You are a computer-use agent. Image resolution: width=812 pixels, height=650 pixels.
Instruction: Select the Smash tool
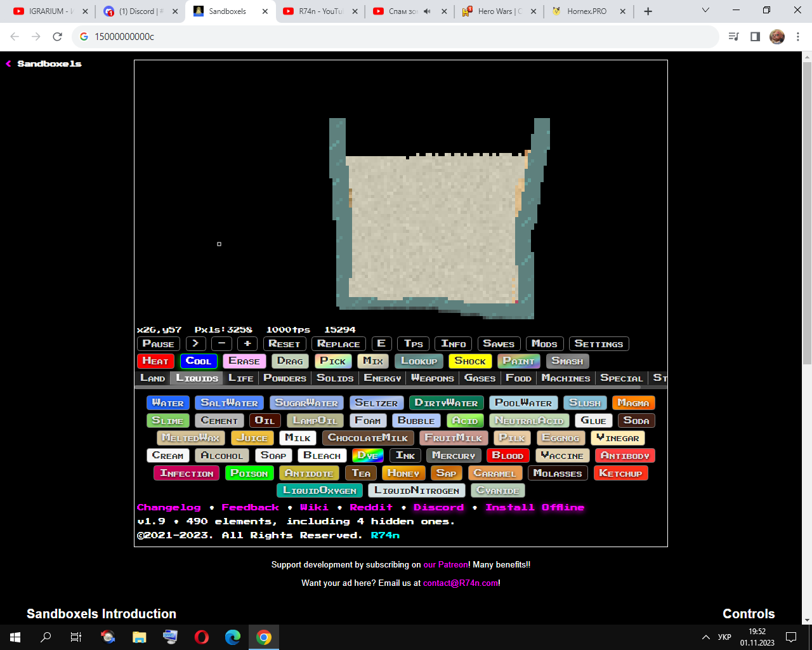567,361
